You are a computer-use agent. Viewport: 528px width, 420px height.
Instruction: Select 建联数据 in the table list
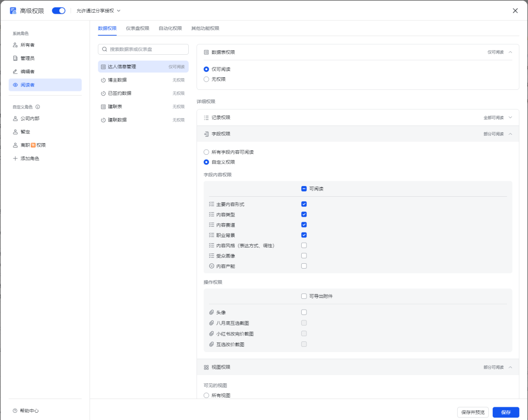143,120
